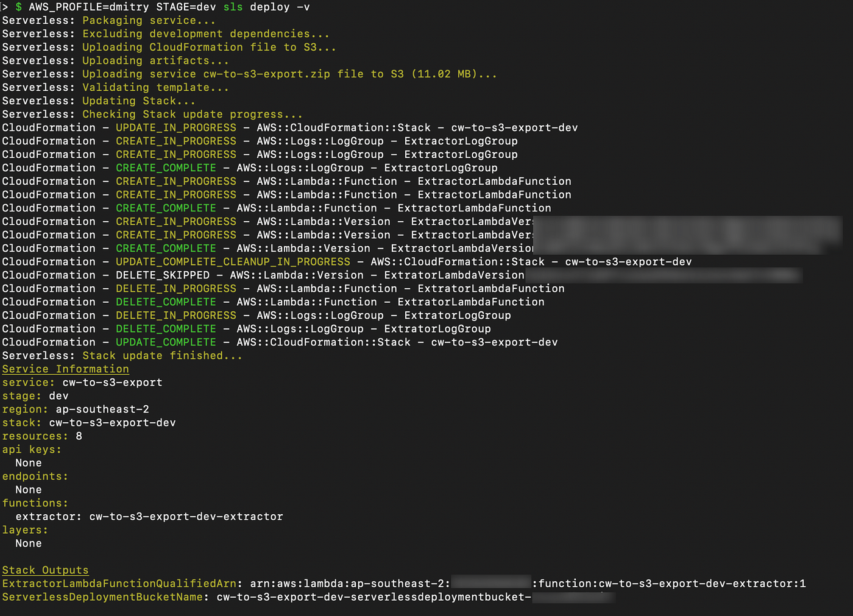Click the 'resources: 8' line
This screenshot has width=853, height=616.
tap(42, 436)
